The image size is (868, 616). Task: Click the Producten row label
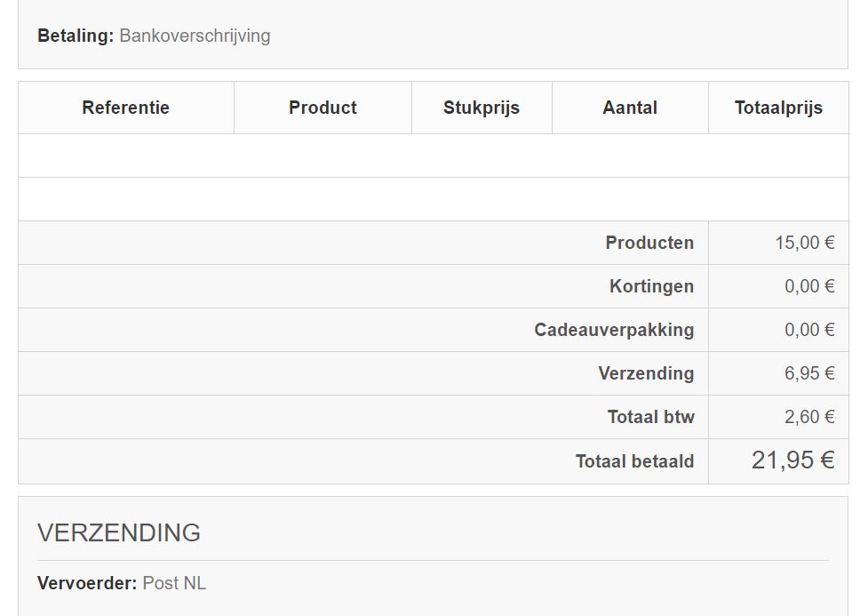[649, 243]
